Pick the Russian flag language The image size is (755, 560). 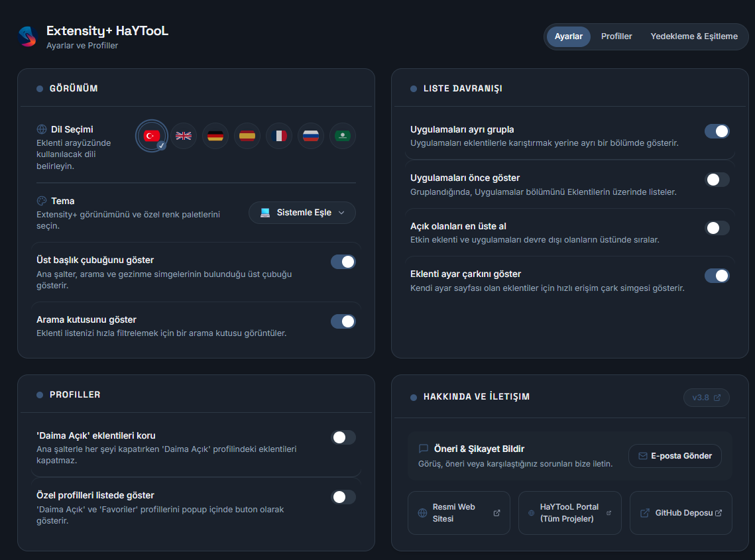[x=311, y=136]
